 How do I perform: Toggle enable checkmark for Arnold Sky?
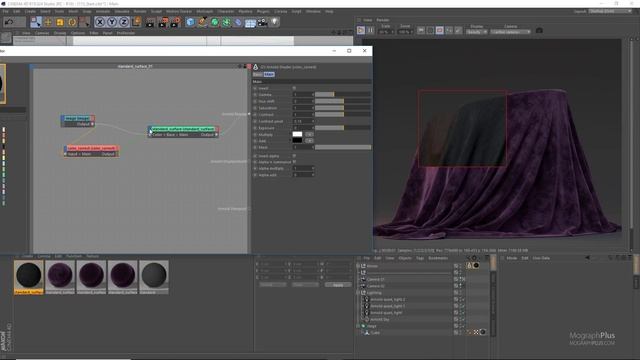[463, 320]
